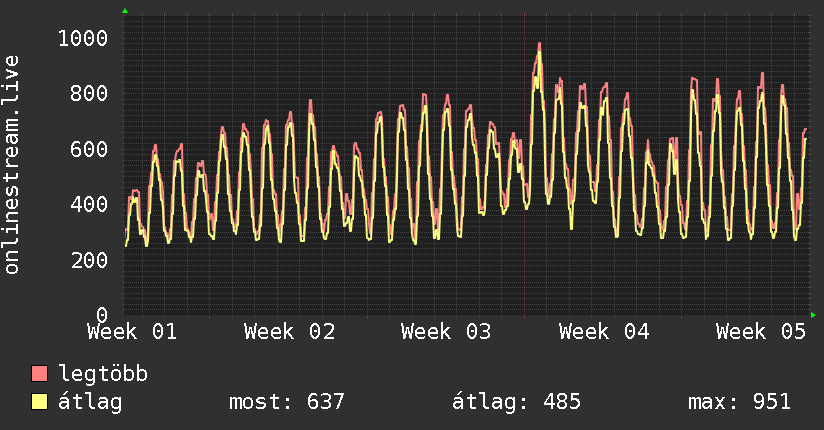
Task: Click the 'Week 05' axis label
Action: pos(761,332)
